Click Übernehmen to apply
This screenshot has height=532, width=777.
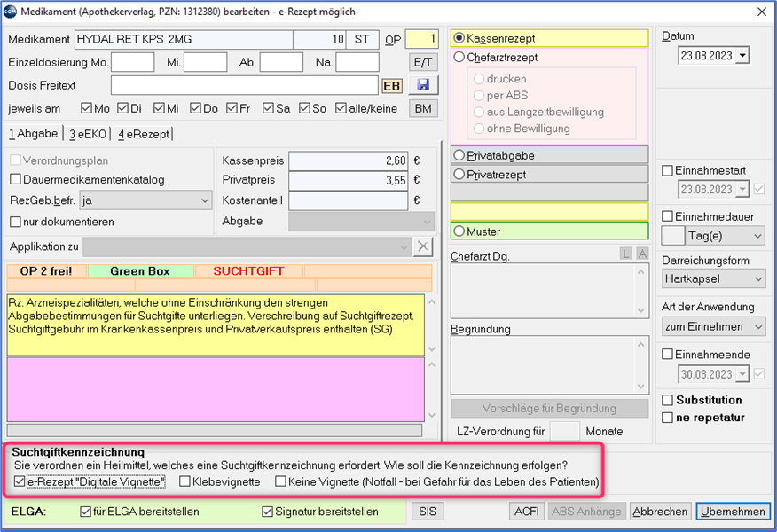pos(733,512)
